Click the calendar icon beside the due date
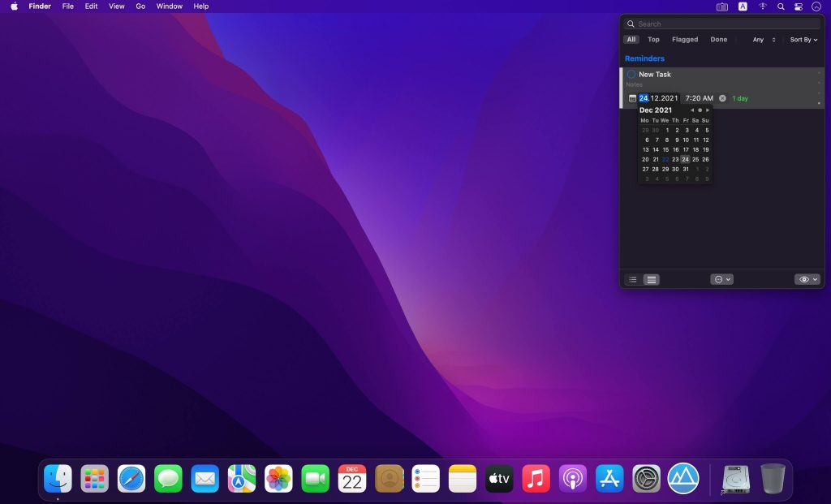The image size is (831, 504). [633, 98]
